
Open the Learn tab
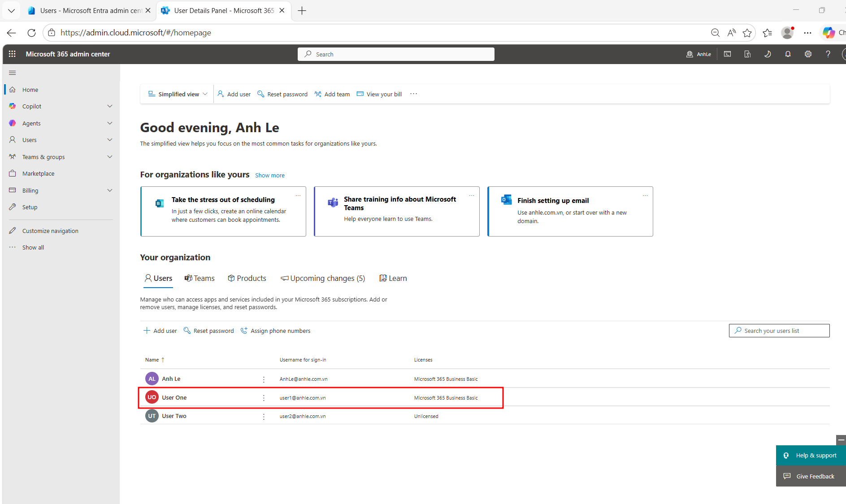[393, 278]
